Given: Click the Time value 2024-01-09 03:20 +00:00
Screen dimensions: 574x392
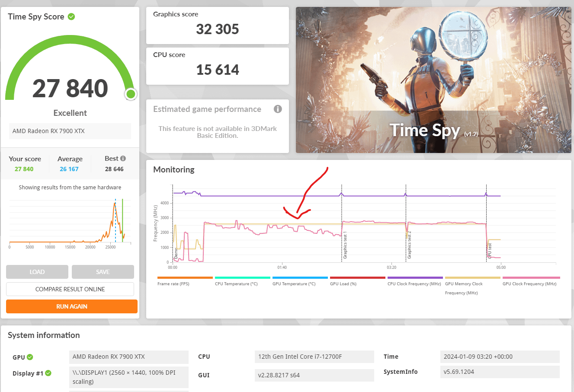Looking at the screenshot, I should (500, 357).
